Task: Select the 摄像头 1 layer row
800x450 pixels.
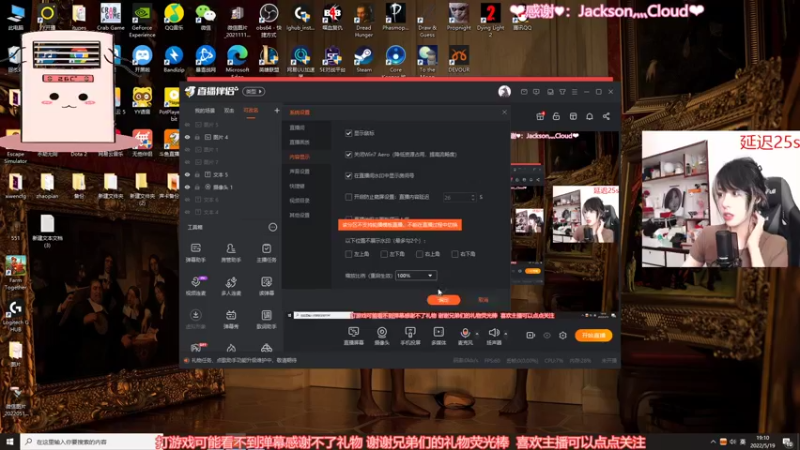Action: [232, 187]
